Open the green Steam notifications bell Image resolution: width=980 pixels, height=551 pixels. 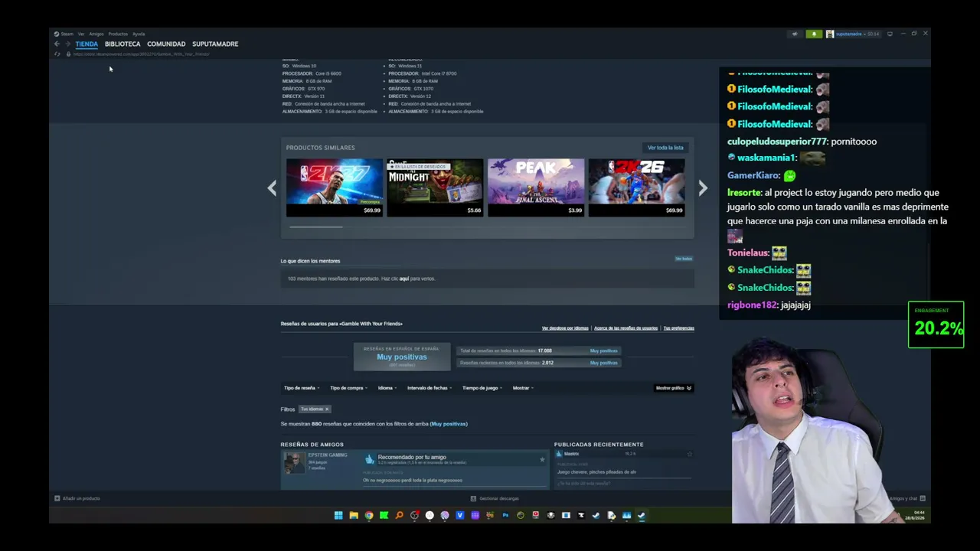[814, 34]
